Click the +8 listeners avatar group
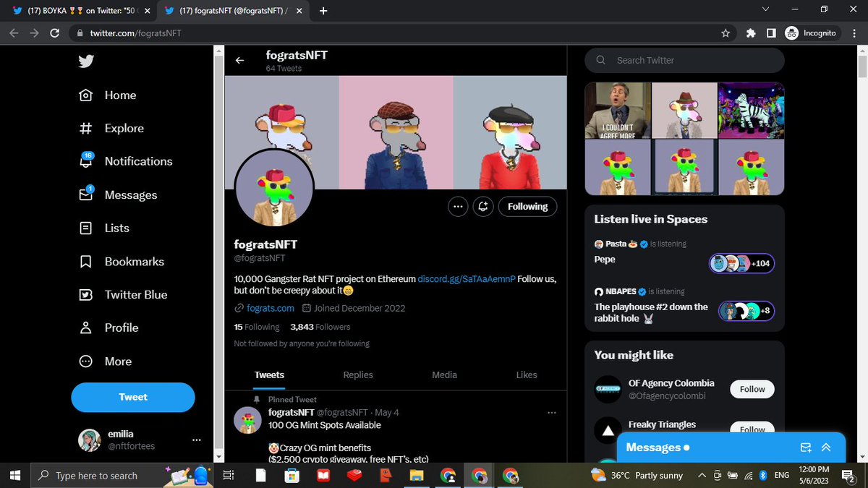Screen dimensions: 868x488 click(x=746, y=311)
